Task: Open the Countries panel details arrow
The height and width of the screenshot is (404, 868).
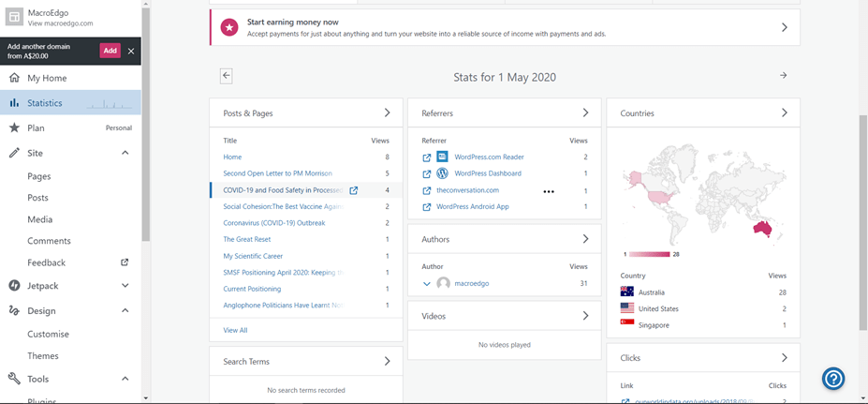Action: click(784, 113)
